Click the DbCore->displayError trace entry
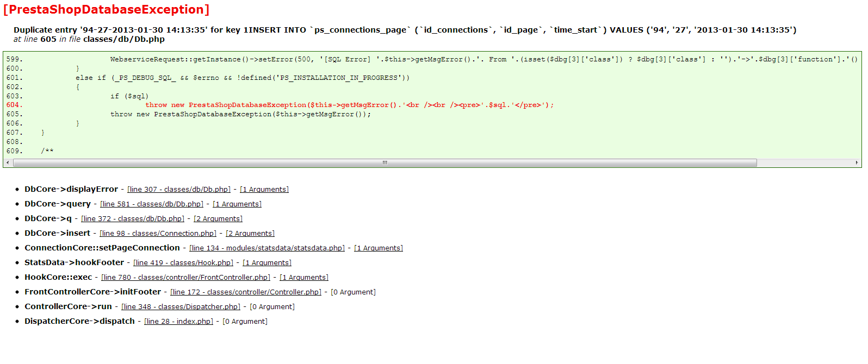Screen dimensions: 868x364 point(71,189)
